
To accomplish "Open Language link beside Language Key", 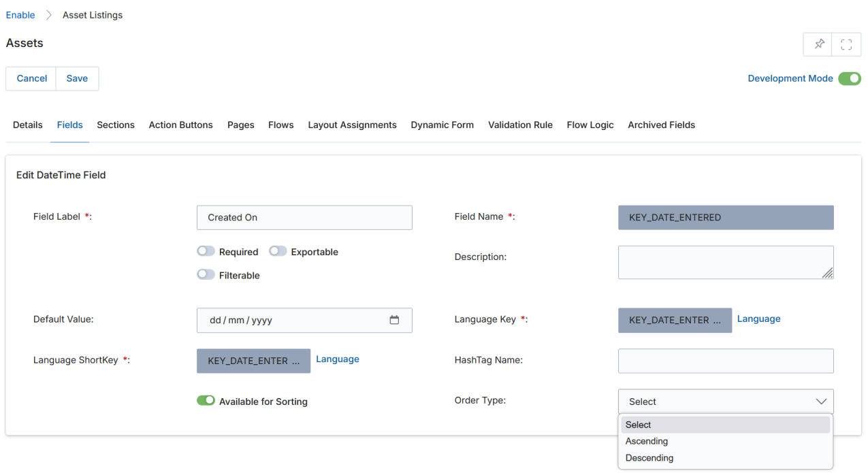I will pos(759,319).
